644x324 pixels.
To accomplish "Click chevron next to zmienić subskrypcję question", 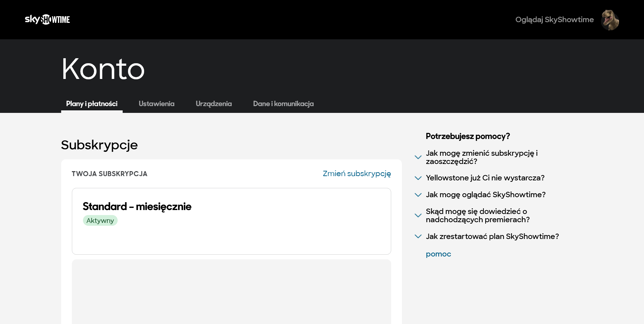I will tap(418, 157).
